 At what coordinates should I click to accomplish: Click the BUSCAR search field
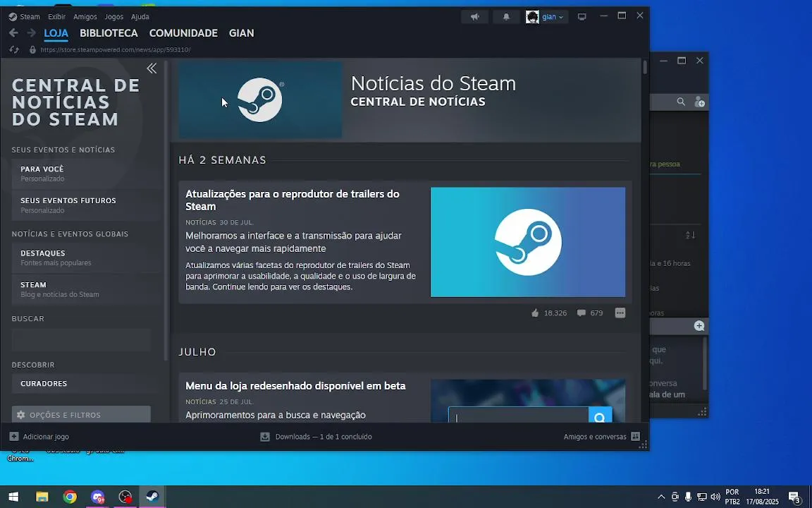81,340
